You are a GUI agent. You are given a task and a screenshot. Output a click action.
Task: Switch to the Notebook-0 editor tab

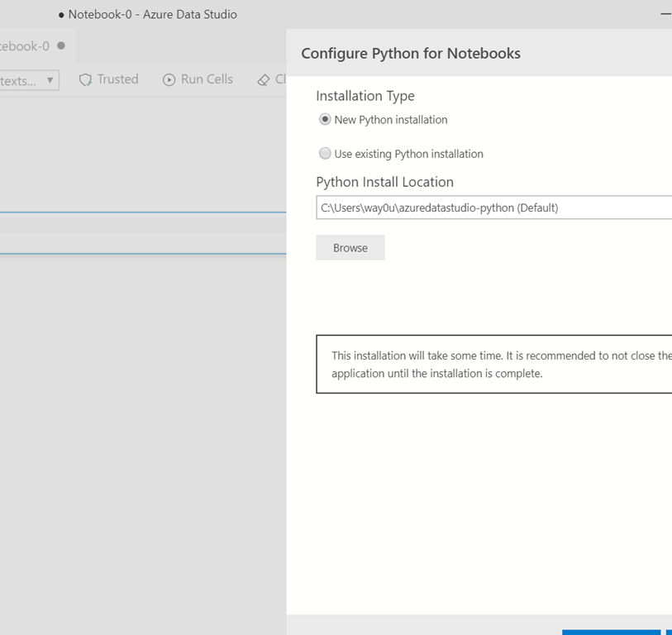25,46
